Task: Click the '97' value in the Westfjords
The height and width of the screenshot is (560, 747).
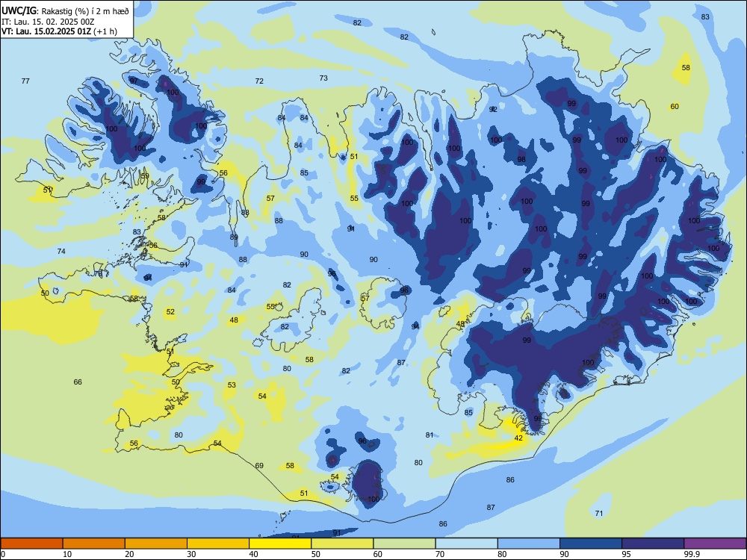Action: click(x=134, y=81)
